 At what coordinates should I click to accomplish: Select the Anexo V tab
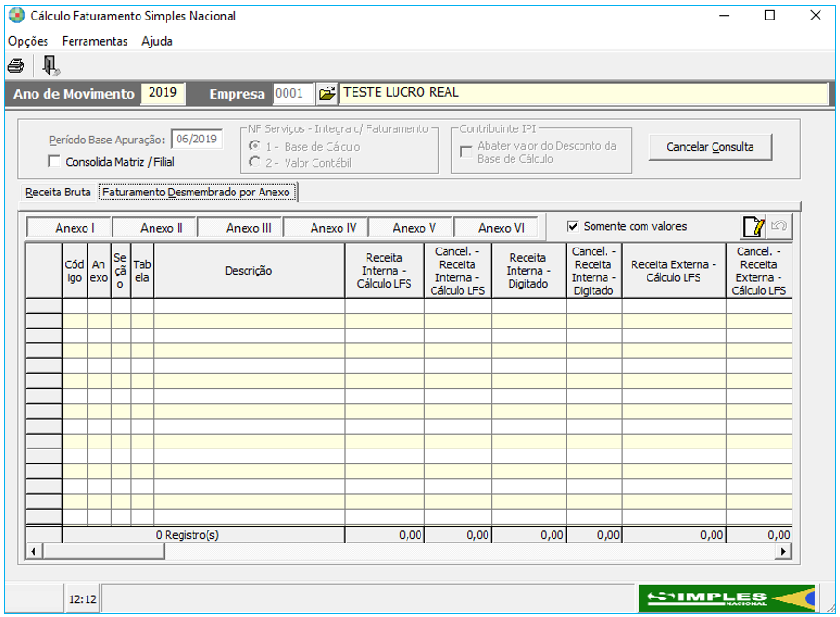(411, 228)
